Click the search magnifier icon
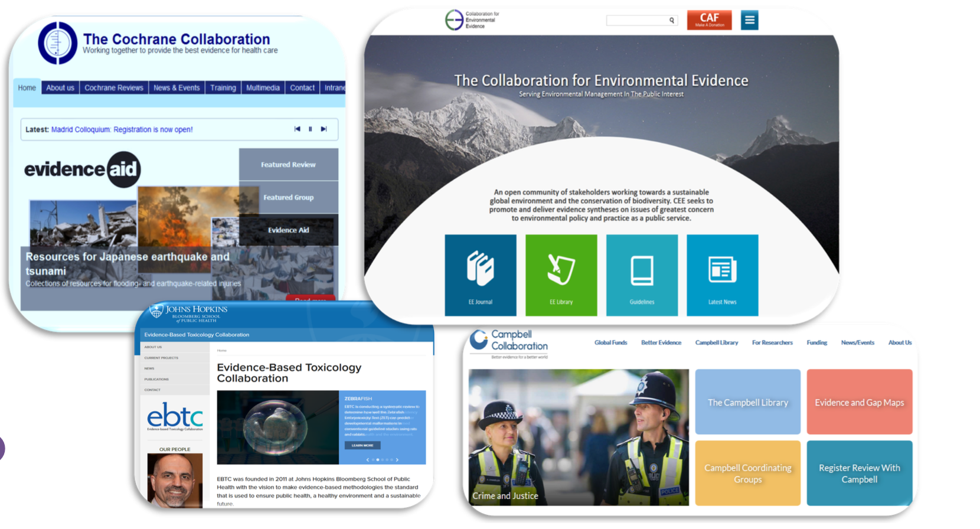This screenshot has width=980, height=529. [x=671, y=21]
